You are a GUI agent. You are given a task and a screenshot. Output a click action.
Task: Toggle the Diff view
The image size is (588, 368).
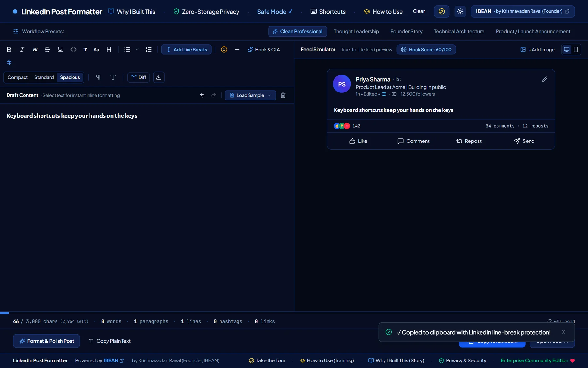pyautogui.click(x=139, y=77)
